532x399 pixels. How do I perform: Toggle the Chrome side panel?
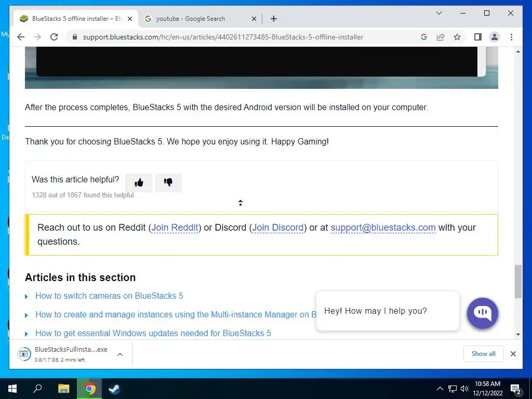coord(478,37)
